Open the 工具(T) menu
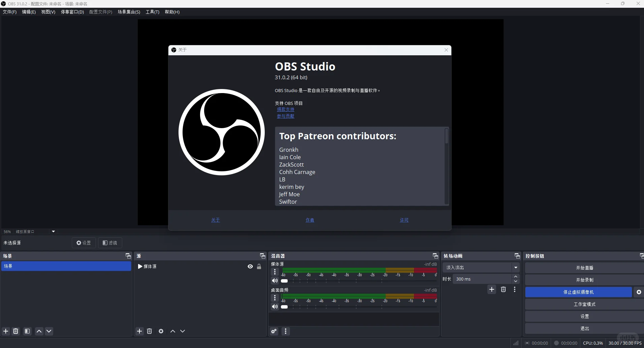This screenshot has height=348, width=644. (152, 12)
